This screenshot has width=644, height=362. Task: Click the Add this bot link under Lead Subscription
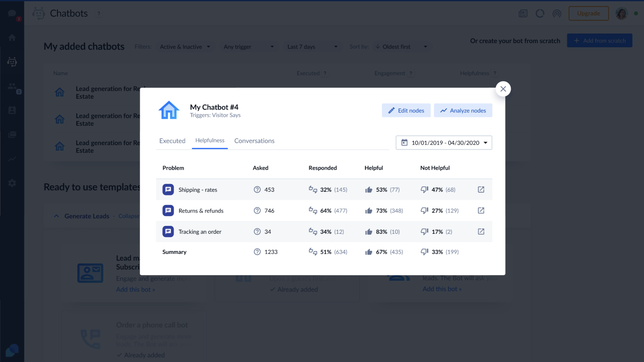click(x=135, y=289)
